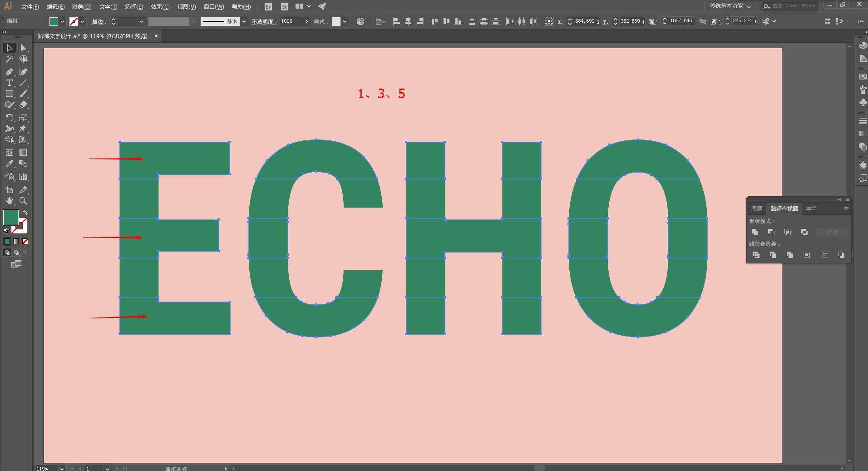Screen dimensions: 868x471
Task: Click the Divide pathfinder icon
Action: [756, 255]
